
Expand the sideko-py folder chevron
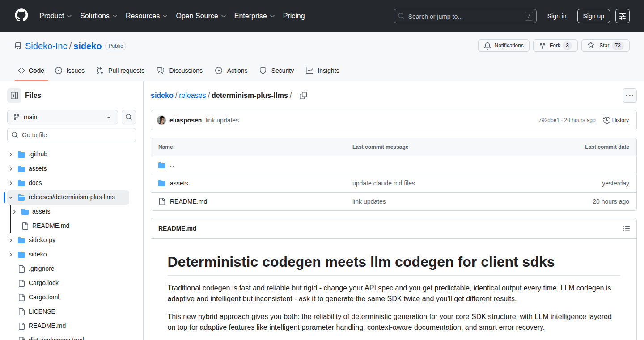(x=11, y=240)
